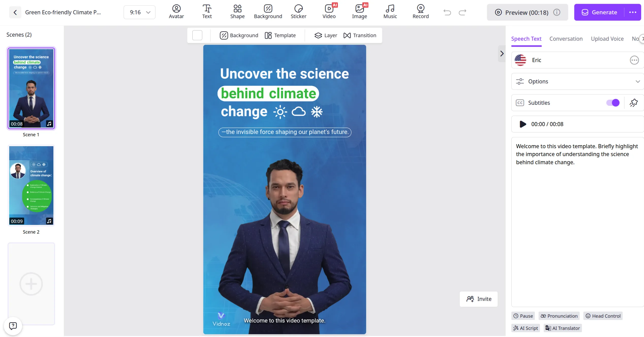Screen dimensions: 644x337
Task: Click the Invite button
Action: tap(479, 299)
